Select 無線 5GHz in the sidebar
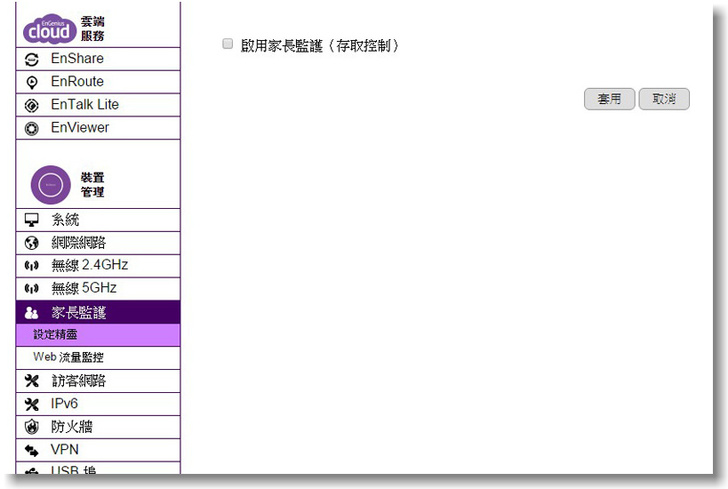 98,289
